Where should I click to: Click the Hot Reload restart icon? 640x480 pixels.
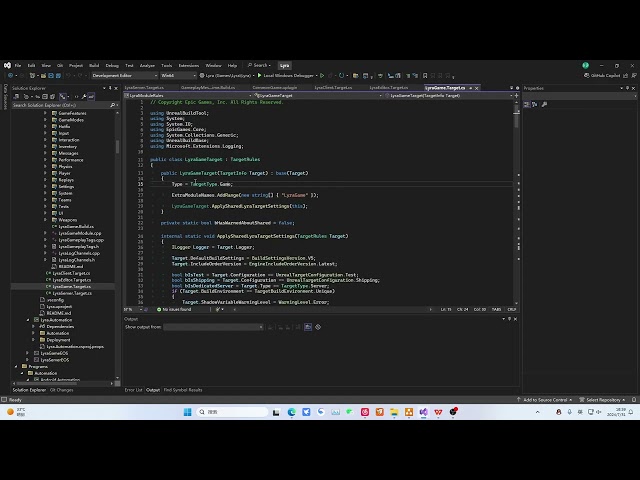click(x=341, y=76)
